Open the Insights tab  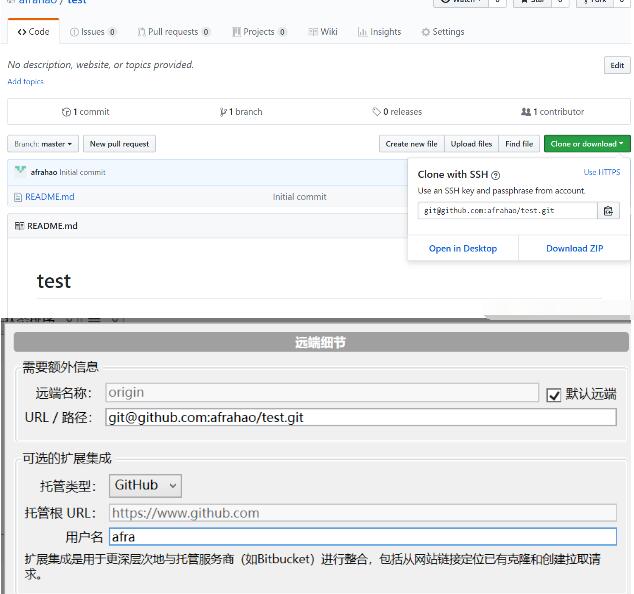[x=380, y=32]
